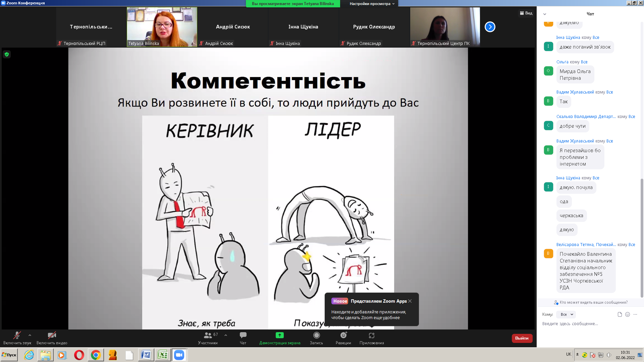Show next participants with blue arrow
Image resolution: width=644 pixels, height=362 pixels.
(490, 27)
